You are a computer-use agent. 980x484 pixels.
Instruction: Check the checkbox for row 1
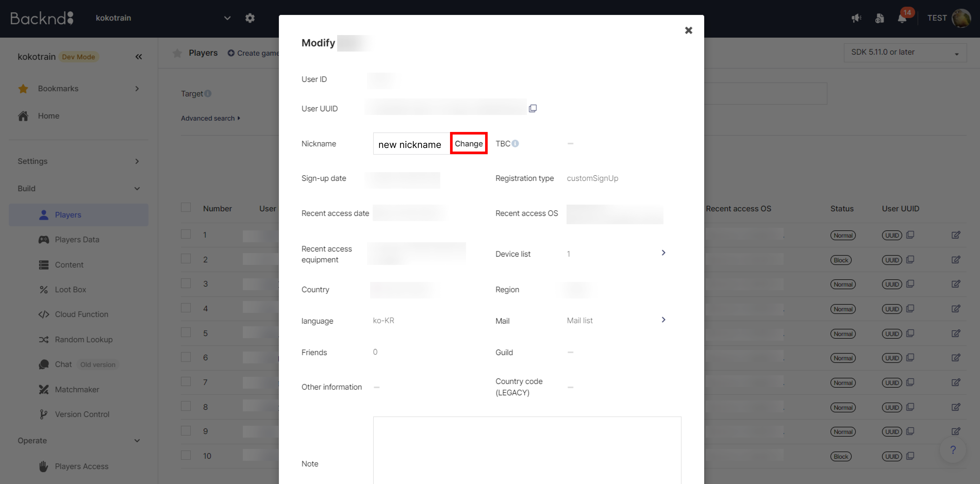(x=186, y=234)
